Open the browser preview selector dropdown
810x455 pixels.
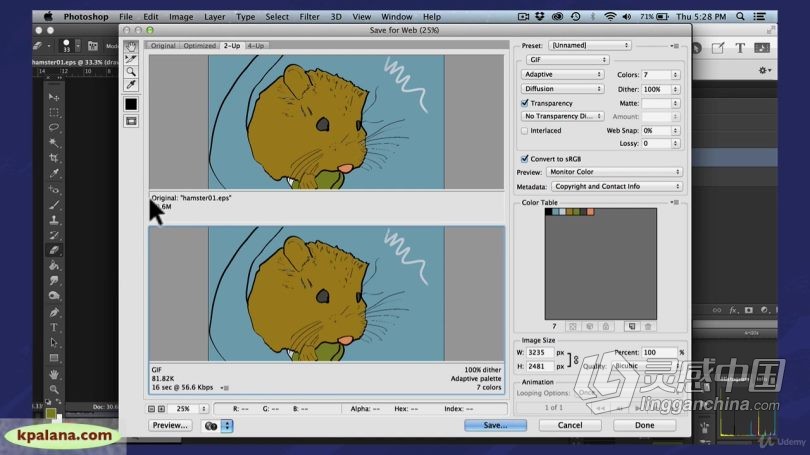[x=227, y=426]
